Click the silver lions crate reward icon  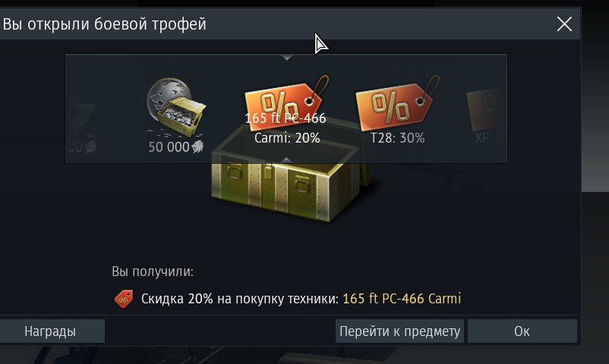click(x=176, y=108)
